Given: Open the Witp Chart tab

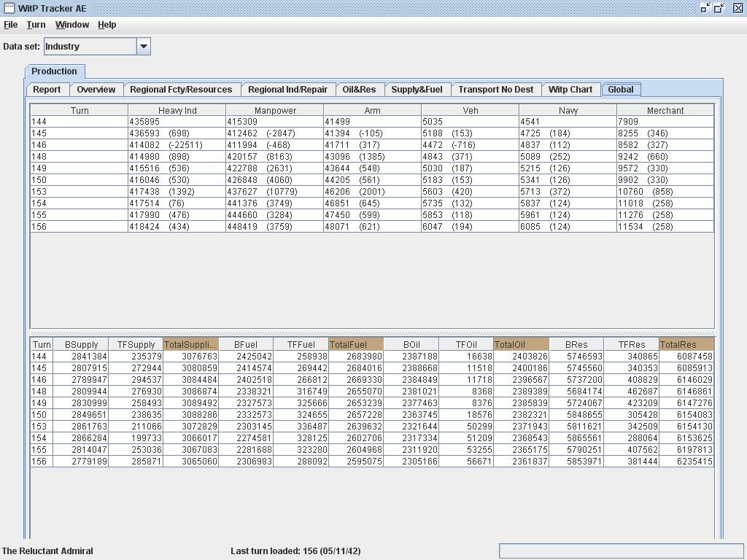Looking at the screenshot, I should pyautogui.click(x=570, y=90).
